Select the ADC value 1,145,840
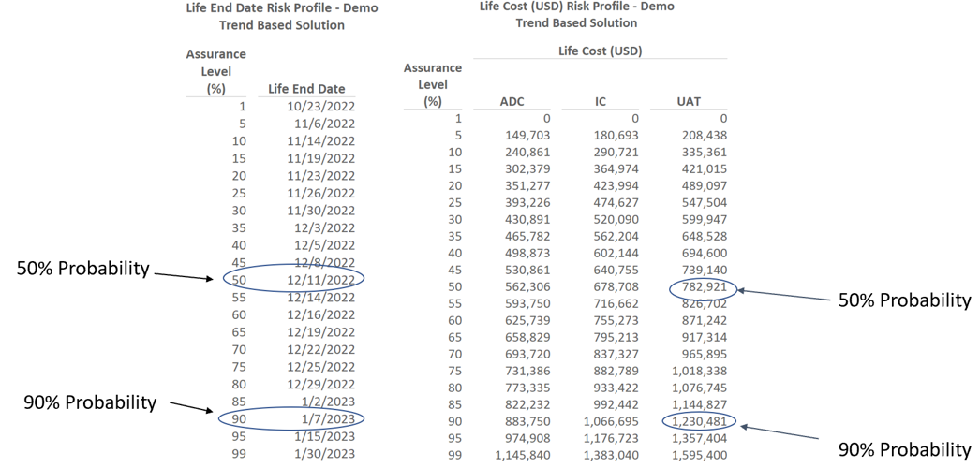This screenshot has width=980, height=468. [522, 455]
